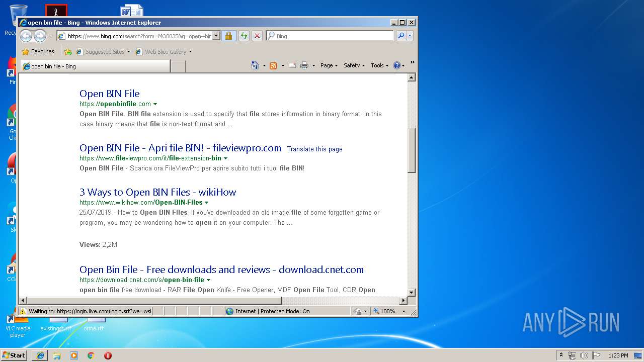
Task: Go forward with the Forward arrow button
Action: [40, 36]
